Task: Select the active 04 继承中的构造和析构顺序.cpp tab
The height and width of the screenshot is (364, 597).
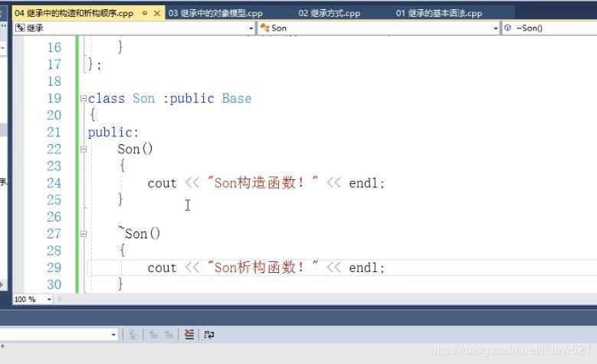Action: tap(74, 13)
